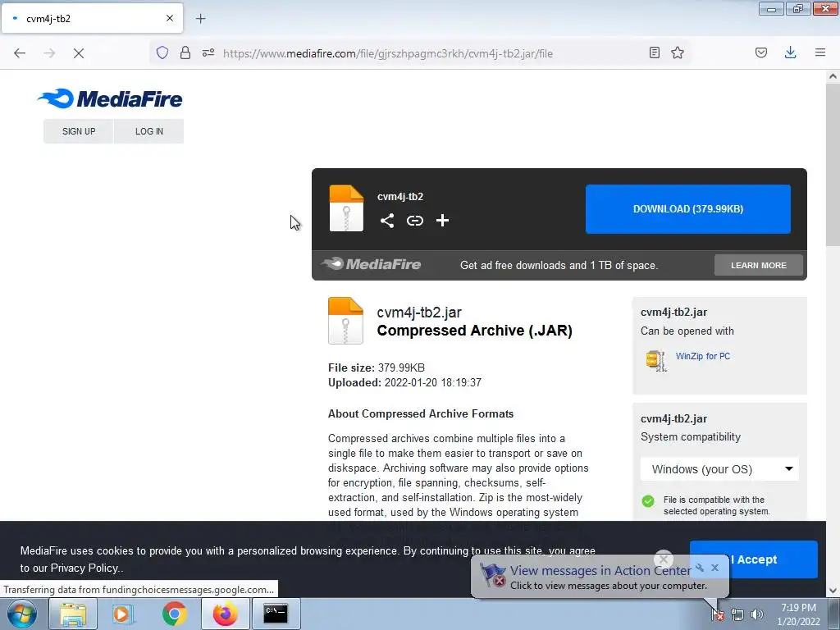840x630 pixels.
Task: Open Windows Media Player from taskbar
Action: (123, 614)
